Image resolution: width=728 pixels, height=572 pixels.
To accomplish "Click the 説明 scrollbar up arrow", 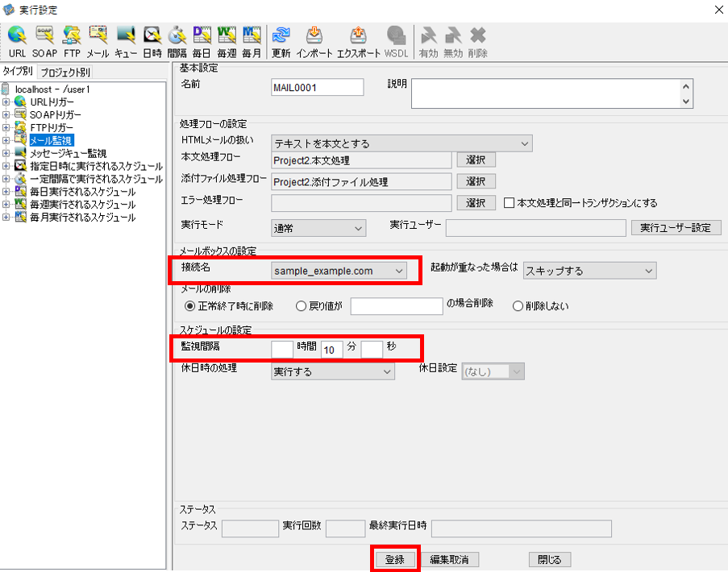I will pos(686,86).
